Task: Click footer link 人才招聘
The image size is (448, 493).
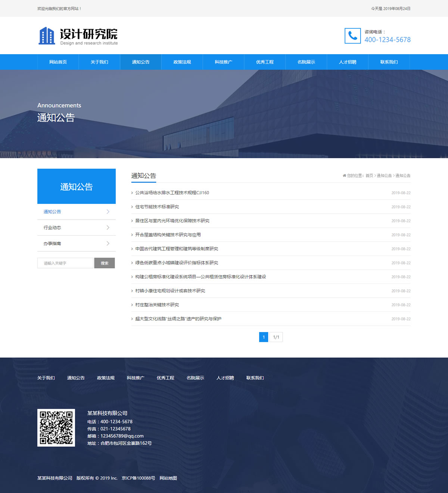Action: click(225, 378)
